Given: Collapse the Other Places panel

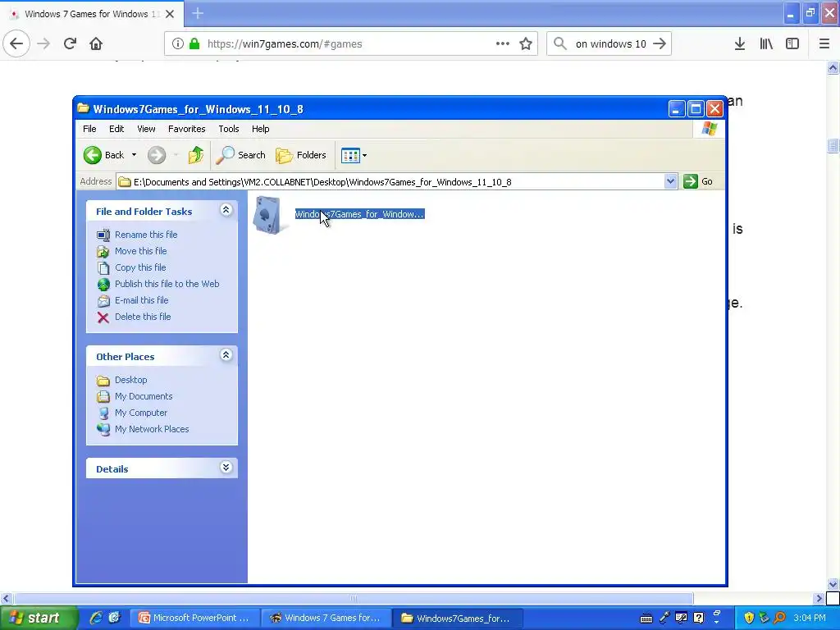Looking at the screenshot, I should (226, 355).
